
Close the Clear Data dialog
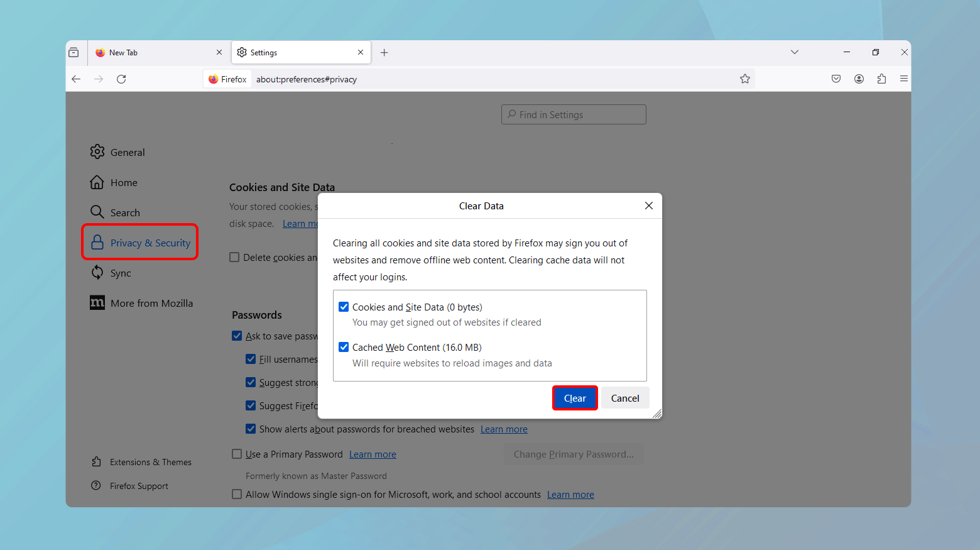[649, 206]
